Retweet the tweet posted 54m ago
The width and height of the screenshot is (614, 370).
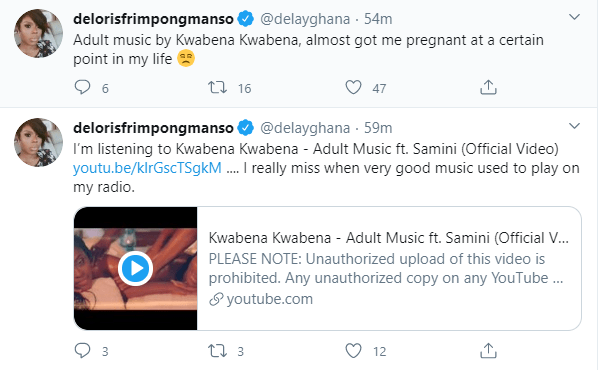pos(217,87)
